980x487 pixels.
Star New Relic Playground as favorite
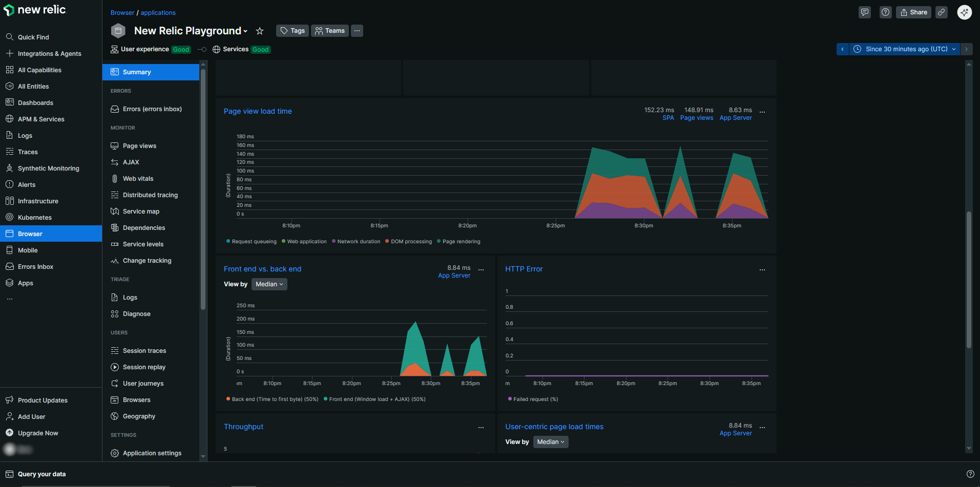pyautogui.click(x=260, y=31)
